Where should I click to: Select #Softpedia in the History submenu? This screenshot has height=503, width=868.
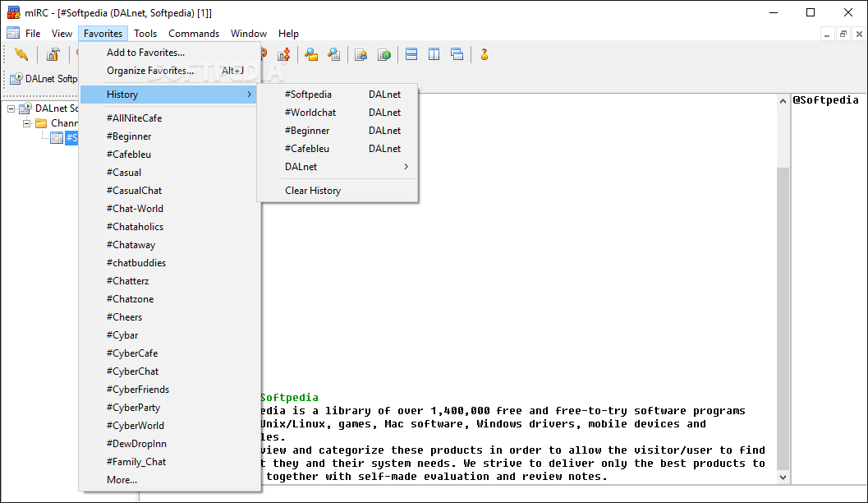(338, 95)
